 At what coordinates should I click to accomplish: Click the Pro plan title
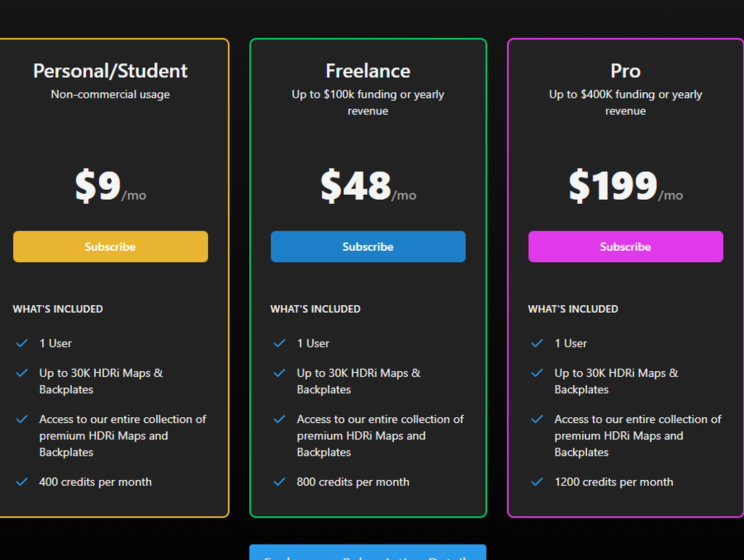(x=625, y=71)
